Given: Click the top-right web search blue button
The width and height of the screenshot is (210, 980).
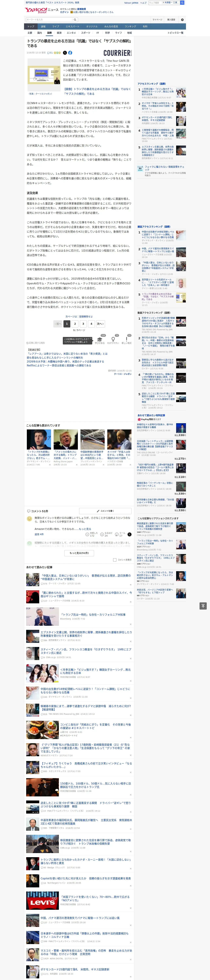Looking at the screenshot, I should 182,3.
